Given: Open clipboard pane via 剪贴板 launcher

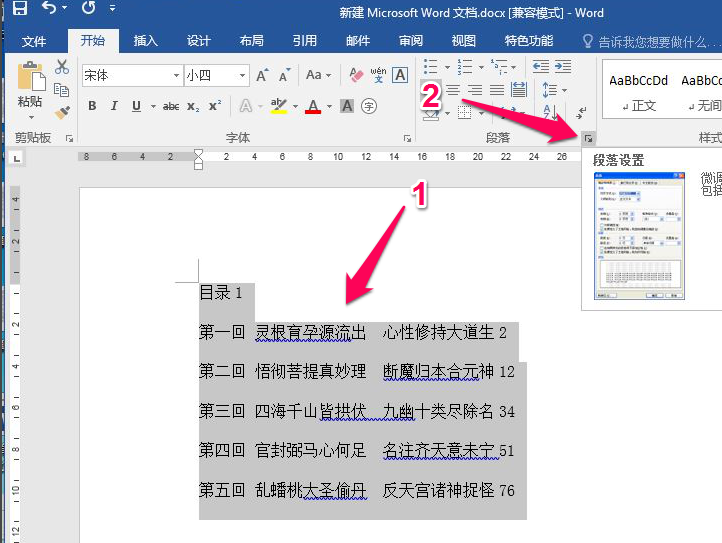Looking at the screenshot, I should point(70,138).
